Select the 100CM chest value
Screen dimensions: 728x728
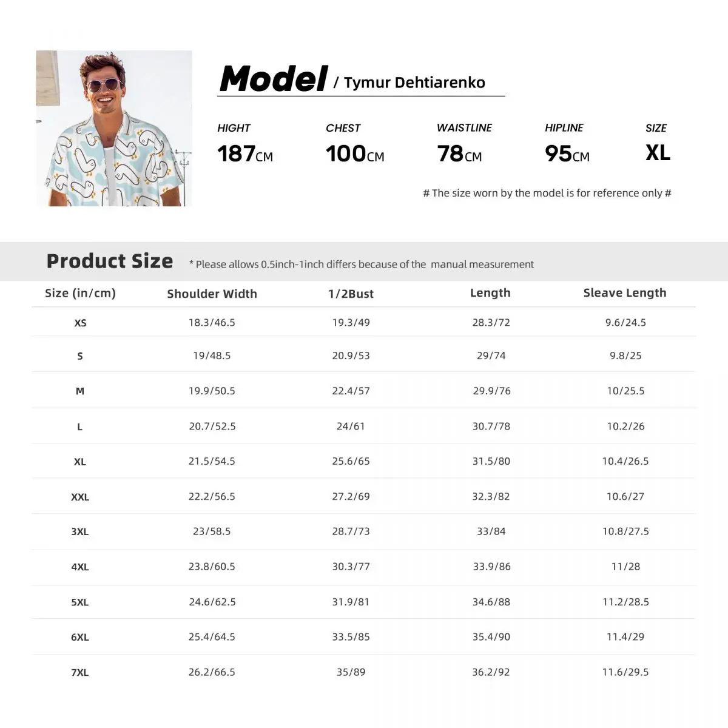(355, 154)
